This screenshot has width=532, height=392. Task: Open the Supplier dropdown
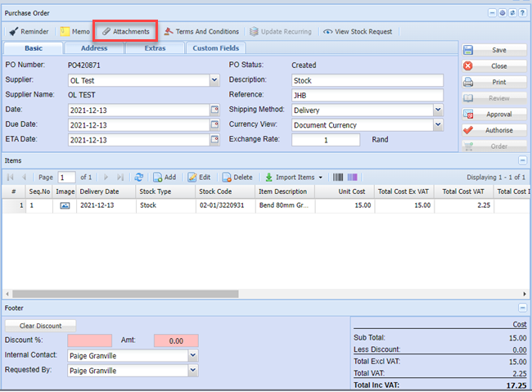[x=214, y=80]
